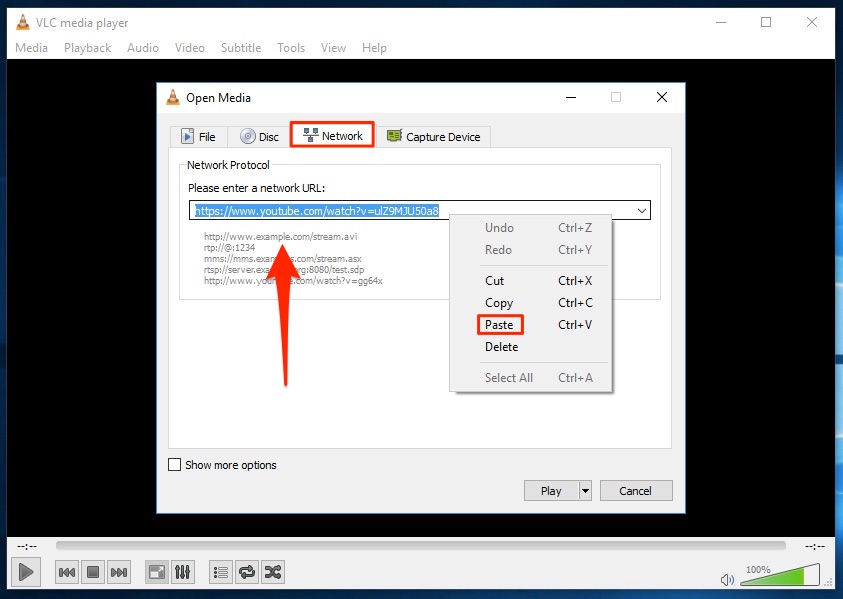843x599 pixels.
Task: Toggle random shuffle playback icon
Action: (x=272, y=571)
